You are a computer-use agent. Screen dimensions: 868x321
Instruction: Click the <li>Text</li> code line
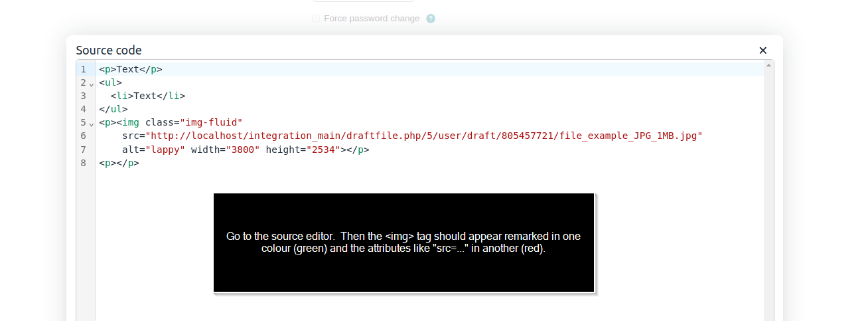[x=148, y=96]
